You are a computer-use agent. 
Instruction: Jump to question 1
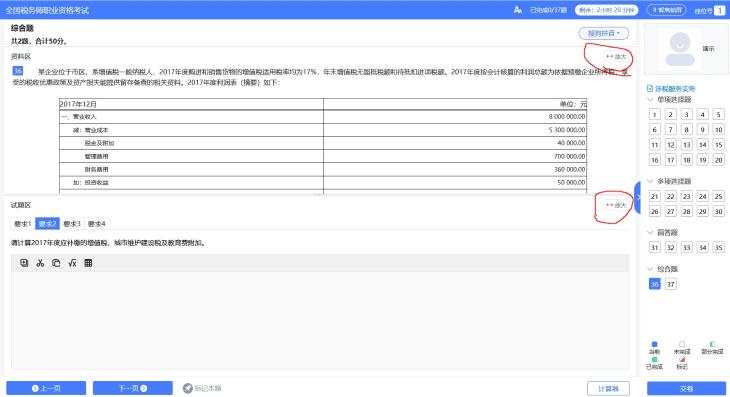click(x=655, y=114)
